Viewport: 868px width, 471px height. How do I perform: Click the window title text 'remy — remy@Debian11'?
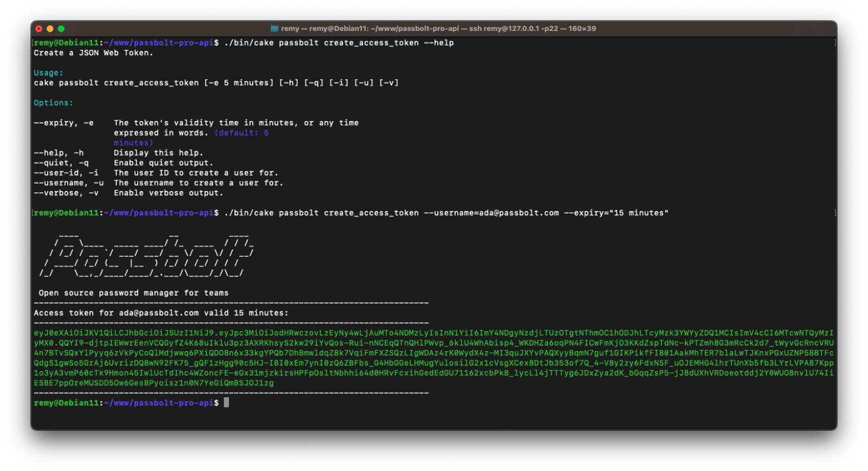tap(323, 29)
